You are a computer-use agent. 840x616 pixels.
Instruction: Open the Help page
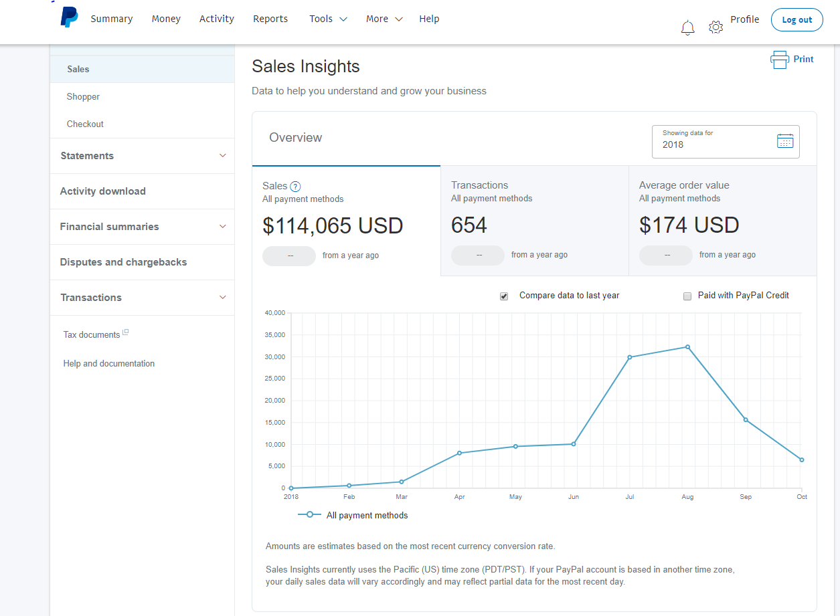point(429,19)
